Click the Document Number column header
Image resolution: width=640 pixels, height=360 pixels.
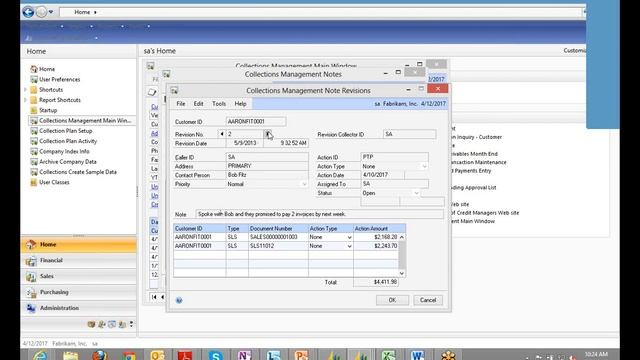[x=278, y=228]
